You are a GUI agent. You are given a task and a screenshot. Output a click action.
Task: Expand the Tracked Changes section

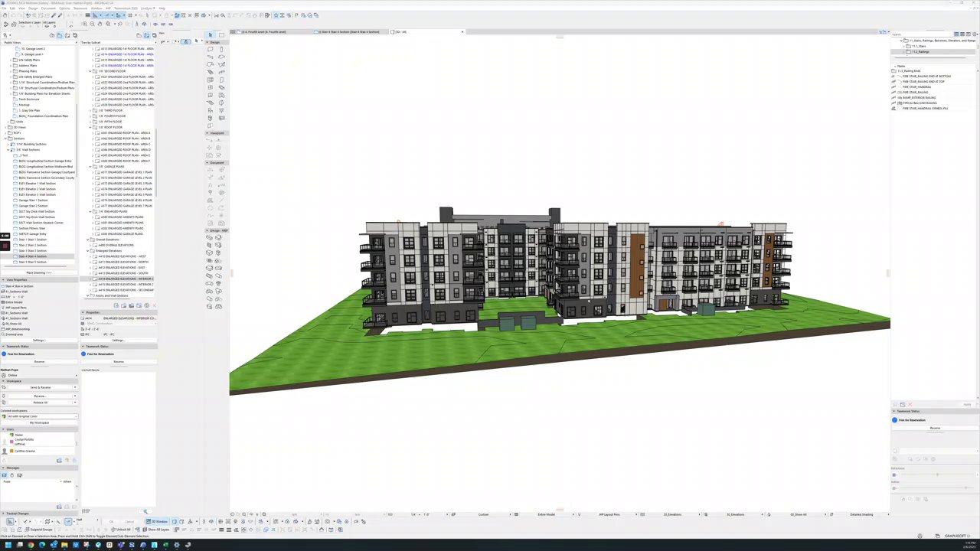pos(2,514)
